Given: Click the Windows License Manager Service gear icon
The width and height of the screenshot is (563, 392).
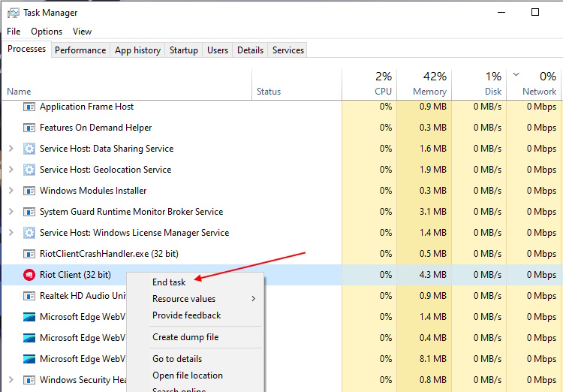Looking at the screenshot, I should pyautogui.click(x=29, y=233).
